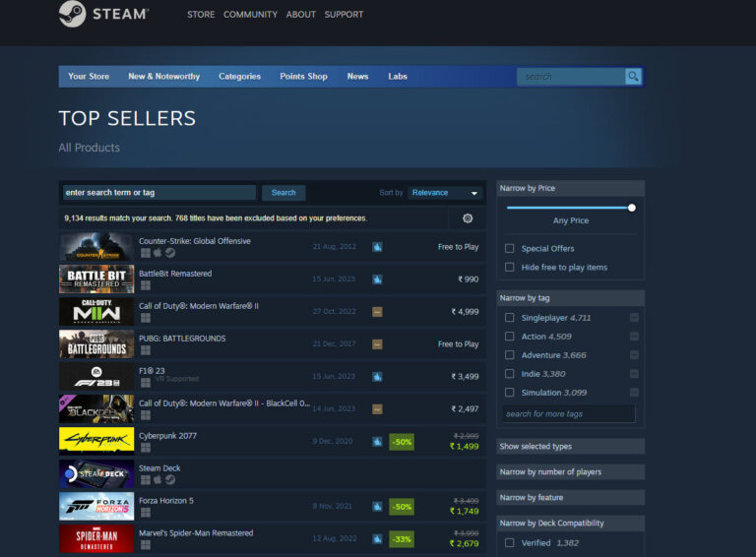Click review icon for Counter-Strike: Global Offensive

point(377,247)
